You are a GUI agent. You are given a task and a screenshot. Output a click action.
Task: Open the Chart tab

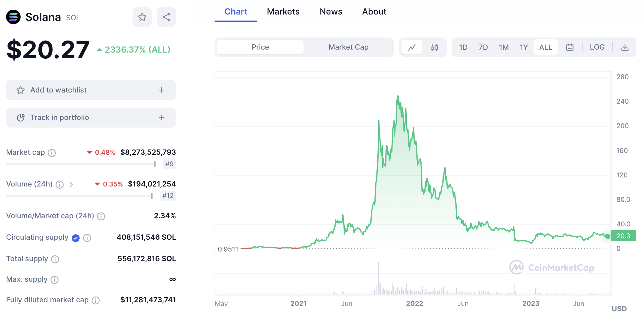tap(236, 11)
